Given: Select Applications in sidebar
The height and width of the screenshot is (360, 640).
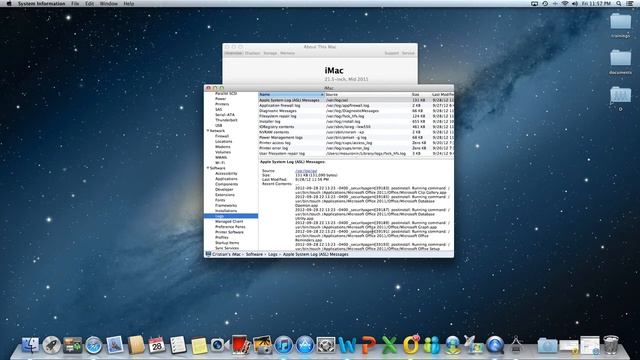Looking at the screenshot, I should (x=226, y=179).
